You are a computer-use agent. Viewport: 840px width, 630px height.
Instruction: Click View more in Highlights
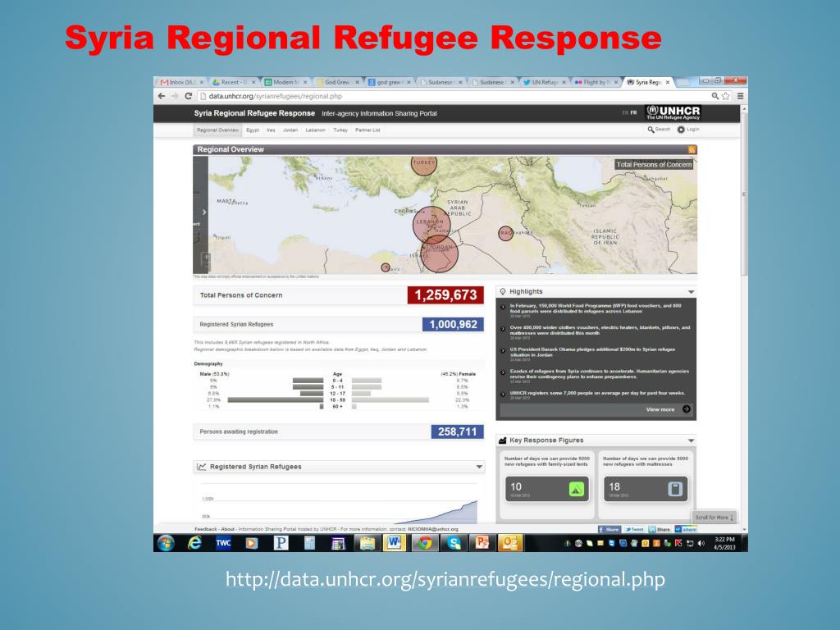(x=668, y=409)
